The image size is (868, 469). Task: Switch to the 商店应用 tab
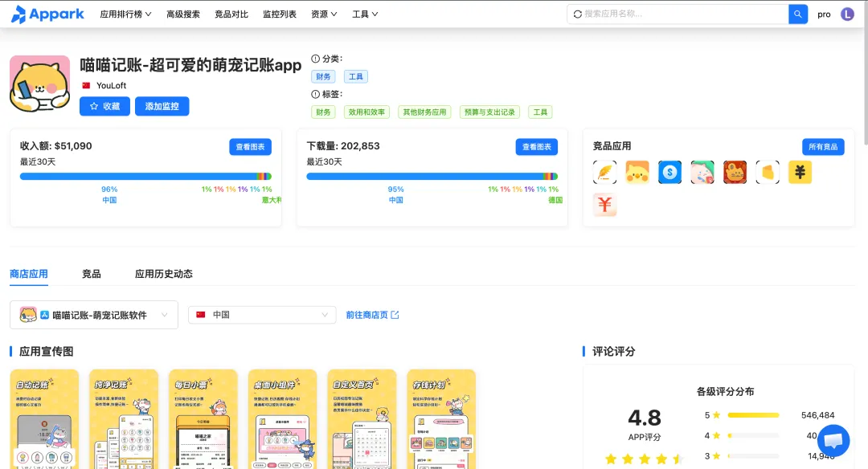pyautogui.click(x=29, y=274)
